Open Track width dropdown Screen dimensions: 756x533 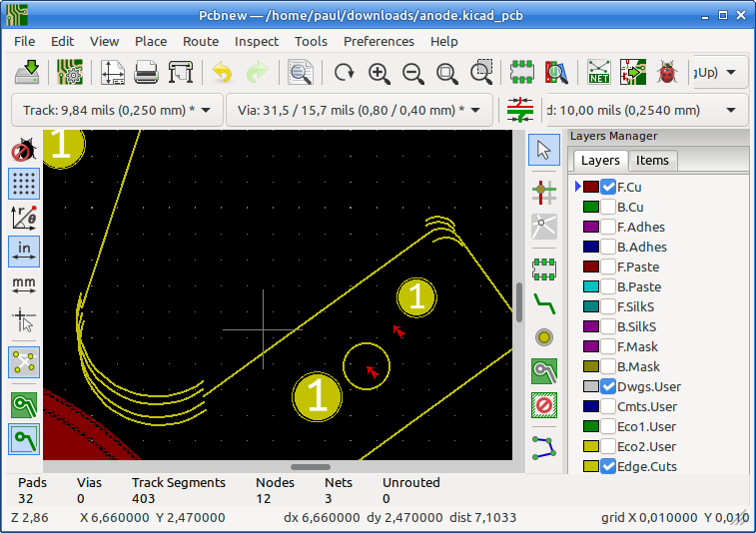[x=117, y=111]
